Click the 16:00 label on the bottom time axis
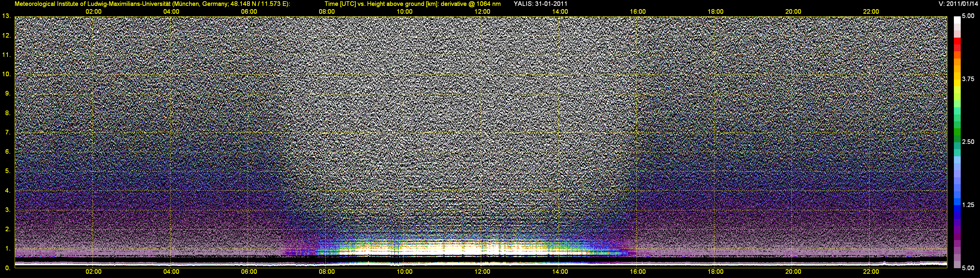The height and width of the screenshot is (278, 980). 638,272
